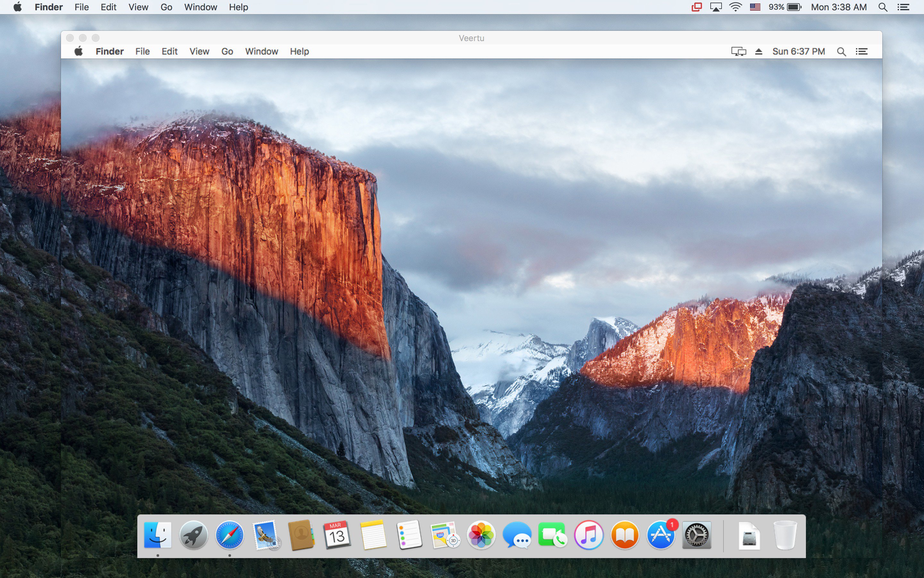This screenshot has height=578, width=924.
Task: Minimize the Veertu window
Action: tap(83, 38)
